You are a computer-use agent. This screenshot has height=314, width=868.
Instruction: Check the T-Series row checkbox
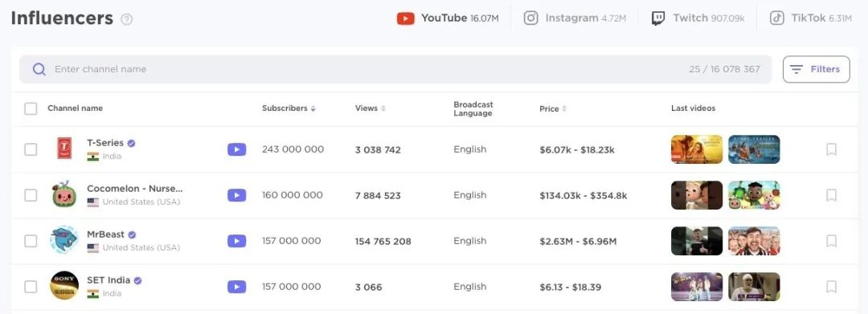coord(31,150)
